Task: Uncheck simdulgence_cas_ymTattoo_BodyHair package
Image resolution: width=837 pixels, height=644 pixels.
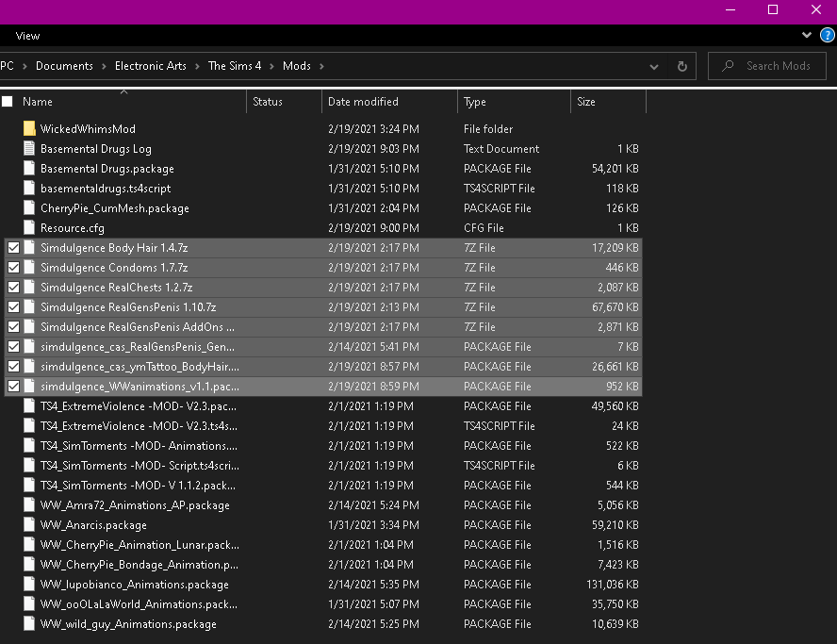Action: point(14,367)
